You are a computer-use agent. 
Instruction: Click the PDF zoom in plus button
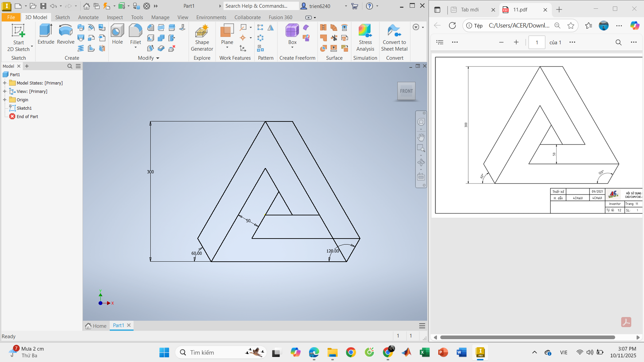(516, 42)
